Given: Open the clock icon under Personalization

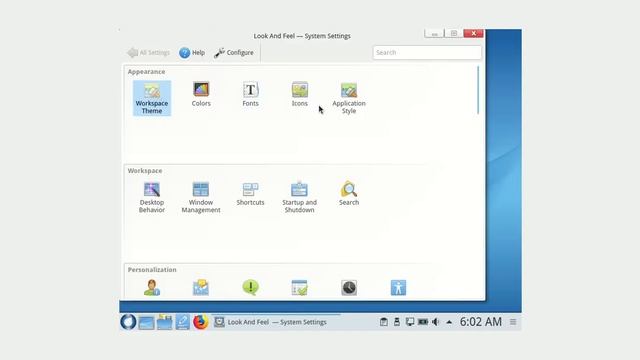Looking at the screenshot, I should point(349,287).
